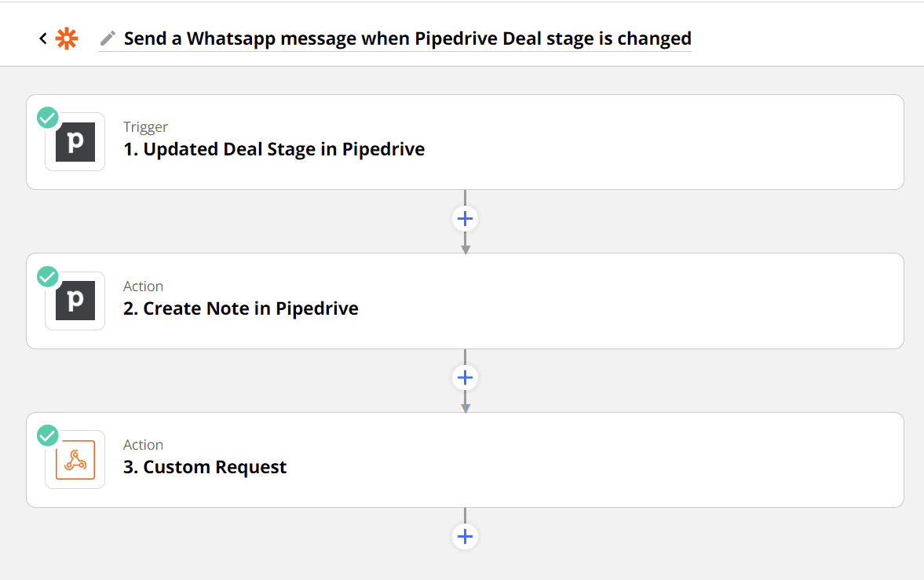
Task: Click the checkmark on the Custom Request step
Action: point(47,435)
